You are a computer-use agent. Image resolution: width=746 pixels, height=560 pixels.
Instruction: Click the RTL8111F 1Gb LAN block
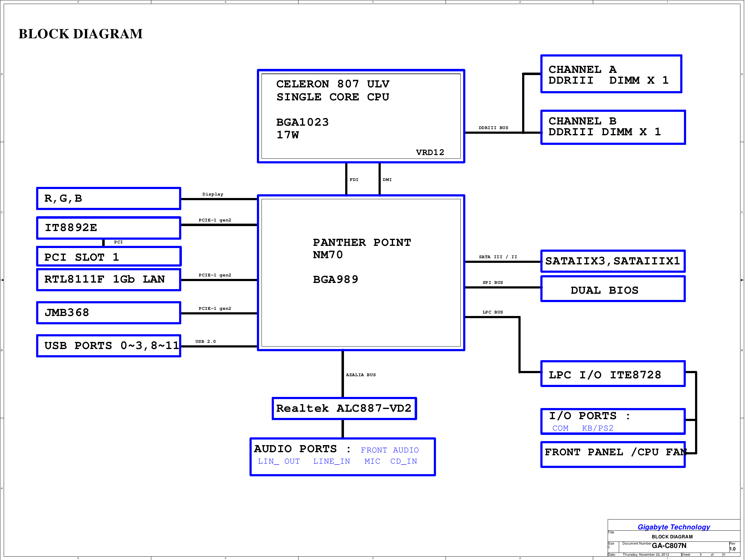point(109,279)
